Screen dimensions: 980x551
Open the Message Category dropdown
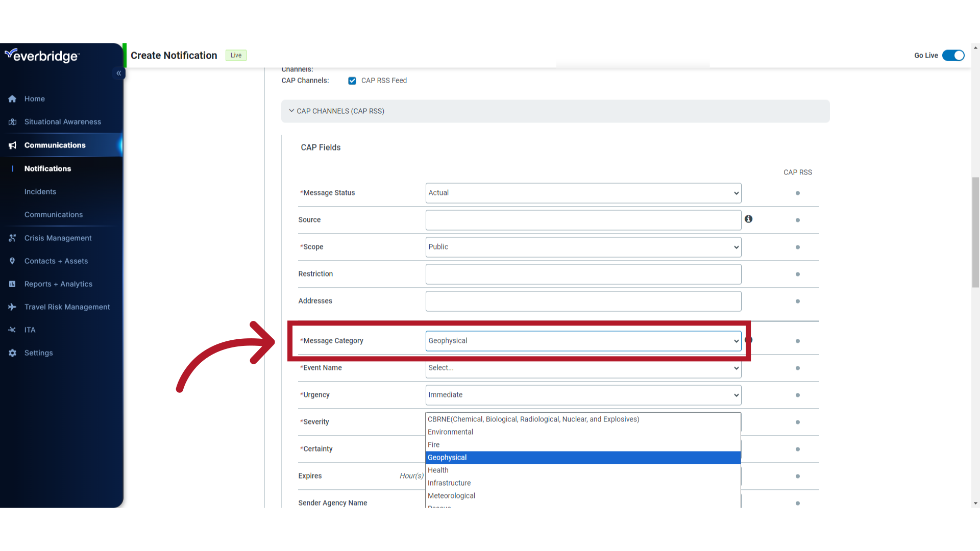pyautogui.click(x=583, y=341)
